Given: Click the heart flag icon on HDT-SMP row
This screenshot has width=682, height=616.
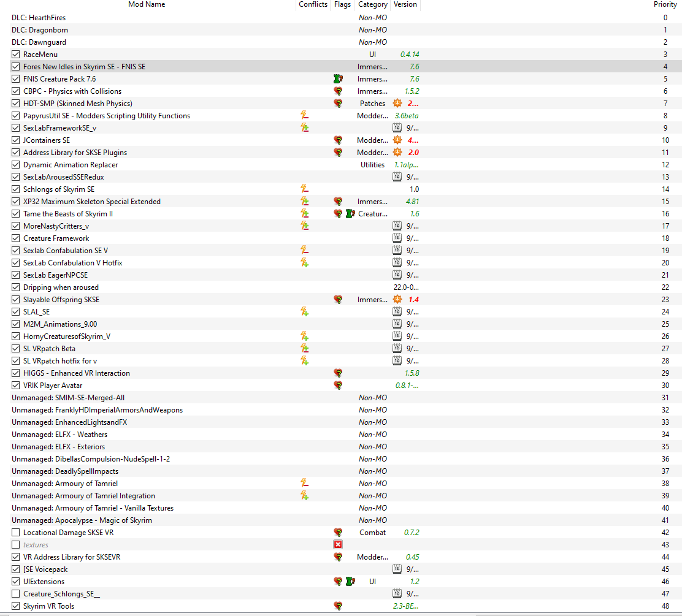Looking at the screenshot, I should (x=338, y=104).
